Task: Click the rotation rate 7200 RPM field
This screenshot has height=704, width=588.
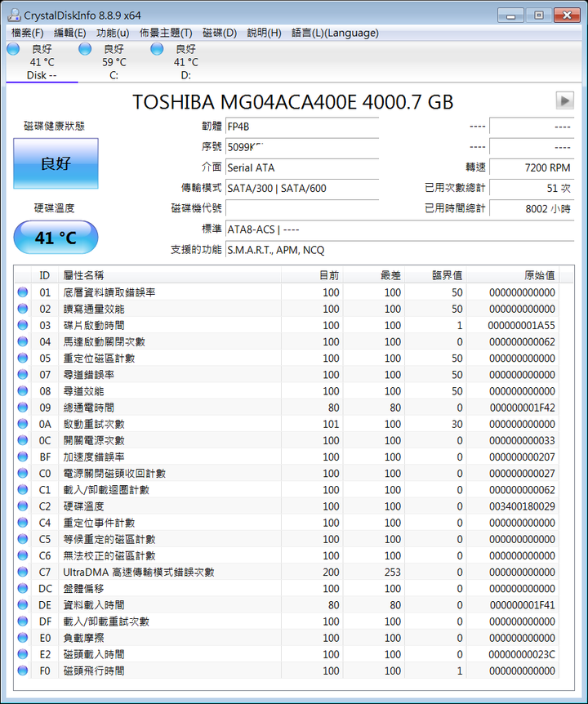Action: click(x=532, y=168)
